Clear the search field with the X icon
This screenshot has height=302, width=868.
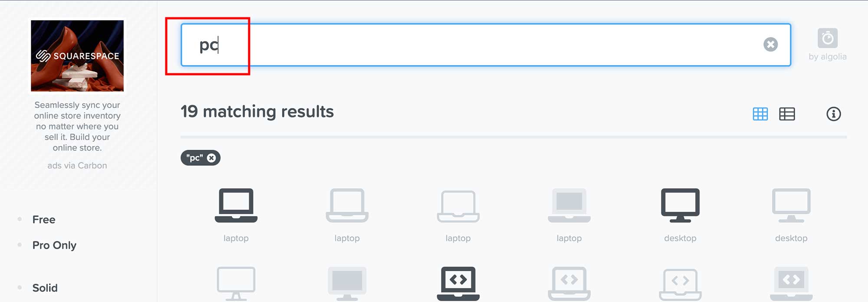(x=770, y=44)
